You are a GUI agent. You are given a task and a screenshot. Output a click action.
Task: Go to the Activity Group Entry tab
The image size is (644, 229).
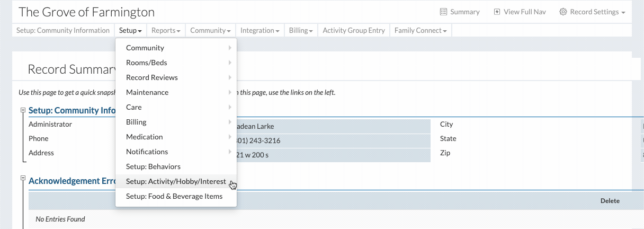(x=353, y=31)
